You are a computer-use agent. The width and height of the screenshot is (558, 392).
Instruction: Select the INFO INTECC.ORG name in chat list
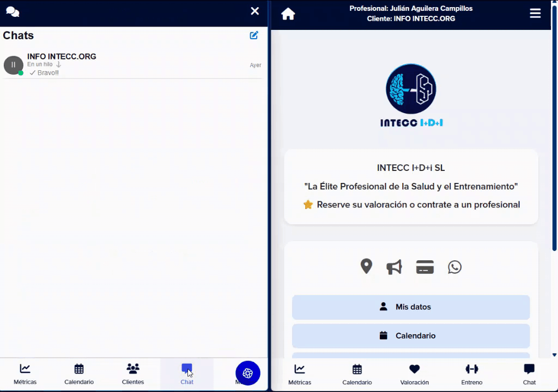click(x=62, y=57)
